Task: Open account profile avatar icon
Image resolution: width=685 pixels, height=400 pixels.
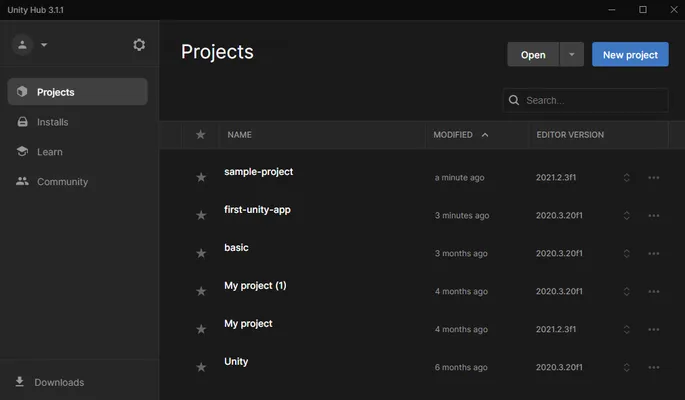Action: 22,45
